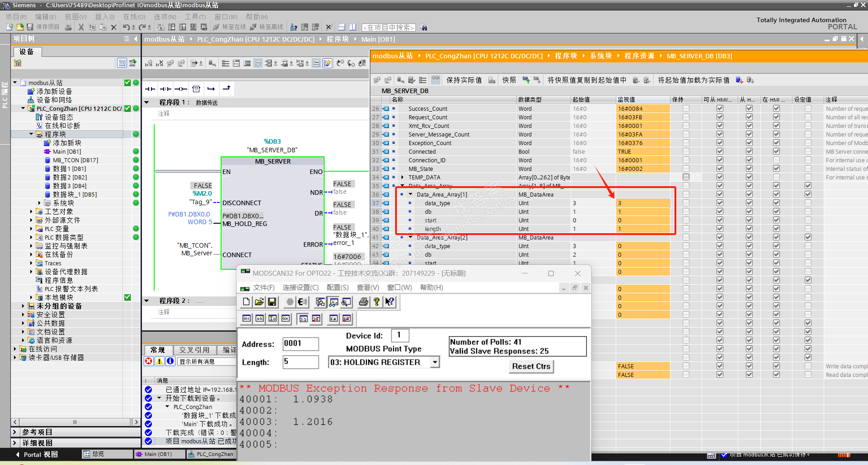Click the cut scissors icon in main toolbar

(81, 27)
